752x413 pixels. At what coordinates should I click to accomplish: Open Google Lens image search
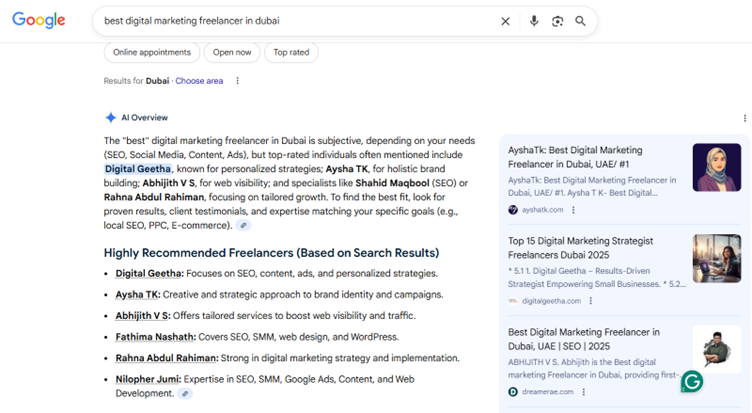(557, 21)
